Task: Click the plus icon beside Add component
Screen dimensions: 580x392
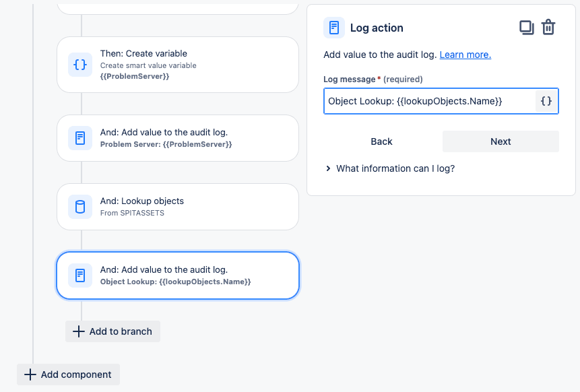Action: pyautogui.click(x=30, y=374)
